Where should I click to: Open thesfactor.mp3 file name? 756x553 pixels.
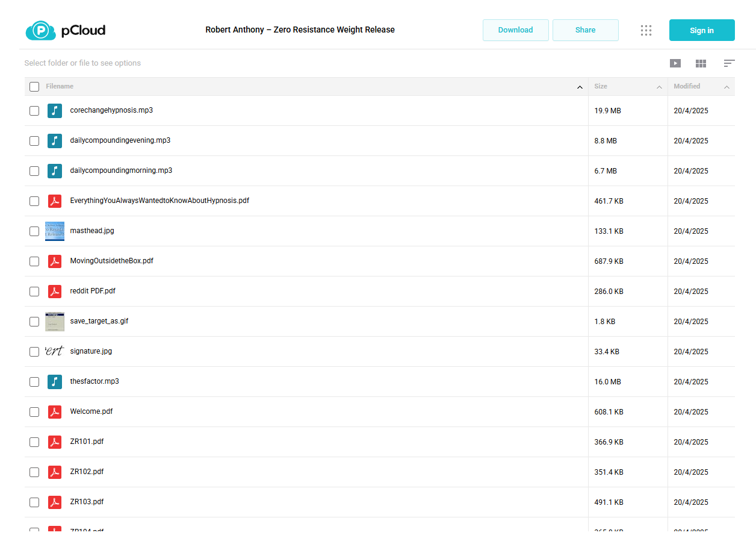[94, 381]
